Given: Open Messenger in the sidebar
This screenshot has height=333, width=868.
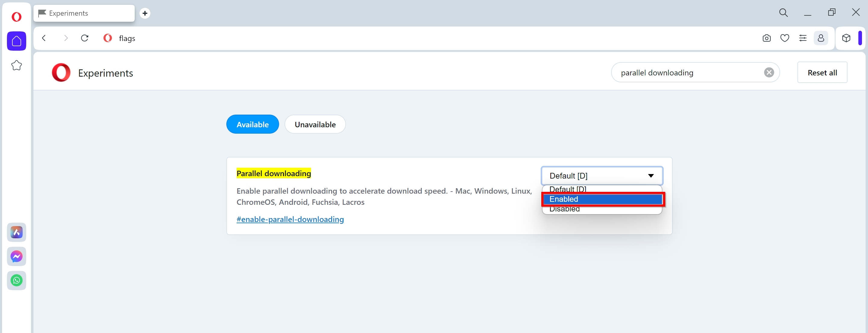Looking at the screenshot, I should [17, 256].
